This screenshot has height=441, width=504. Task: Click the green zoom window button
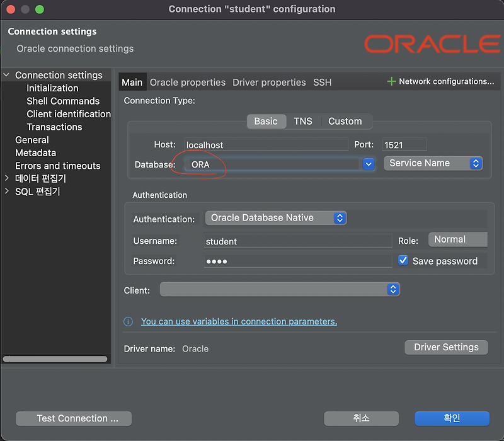point(40,9)
